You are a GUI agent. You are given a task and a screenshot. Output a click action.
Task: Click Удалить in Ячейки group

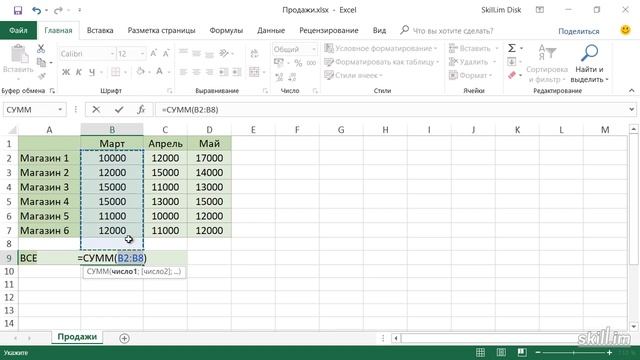pyautogui.click(x=472, y=62)
